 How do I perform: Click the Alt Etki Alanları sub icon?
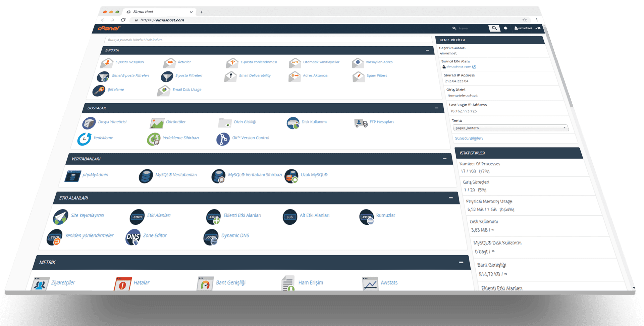290,217
